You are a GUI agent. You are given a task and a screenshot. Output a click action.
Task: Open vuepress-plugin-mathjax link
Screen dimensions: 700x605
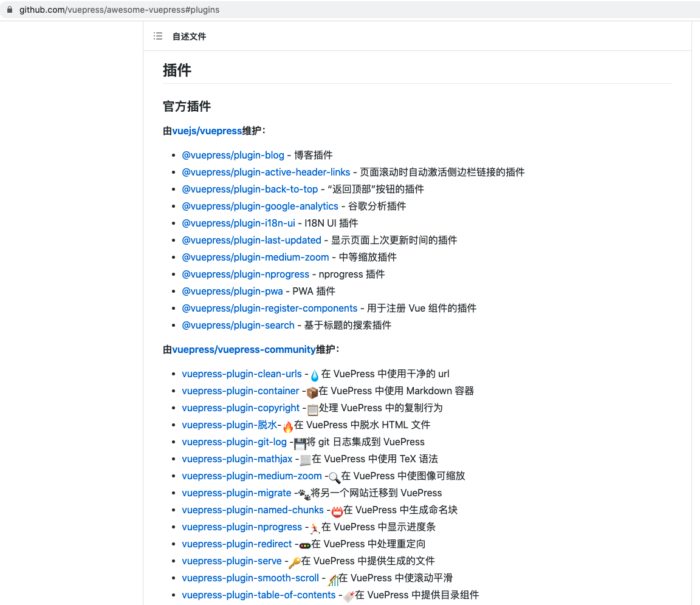237,459
